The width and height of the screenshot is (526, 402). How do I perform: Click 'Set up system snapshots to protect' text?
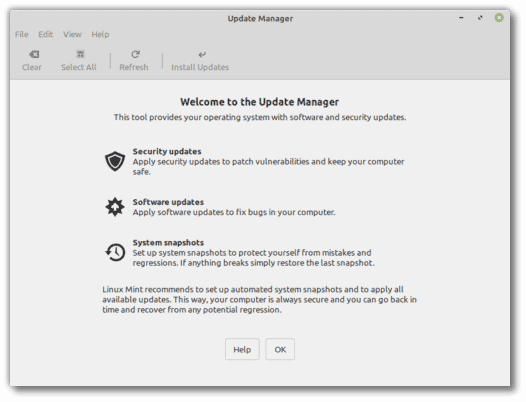point(253,258)
